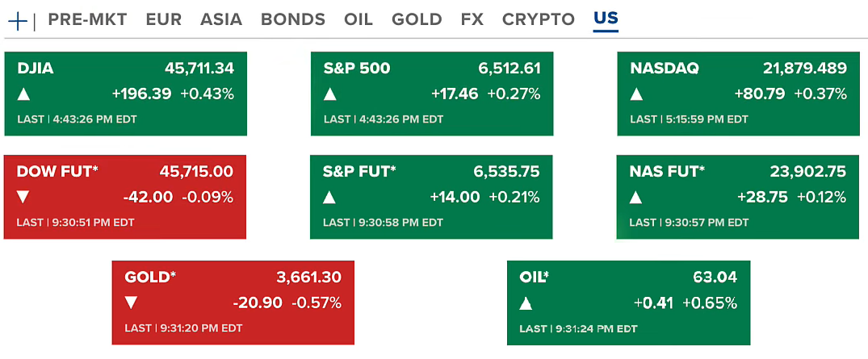Click the GOLD price 3,661.30
The width and height of the screenshot is (868, 359).
coord(308,278)
